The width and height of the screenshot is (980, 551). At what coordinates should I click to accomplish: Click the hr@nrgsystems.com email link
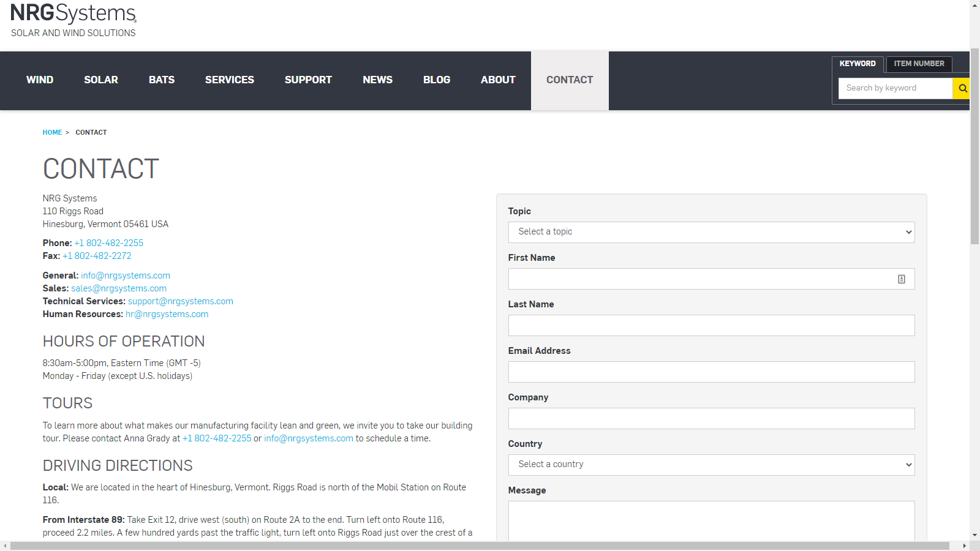(x=167, y=314)
